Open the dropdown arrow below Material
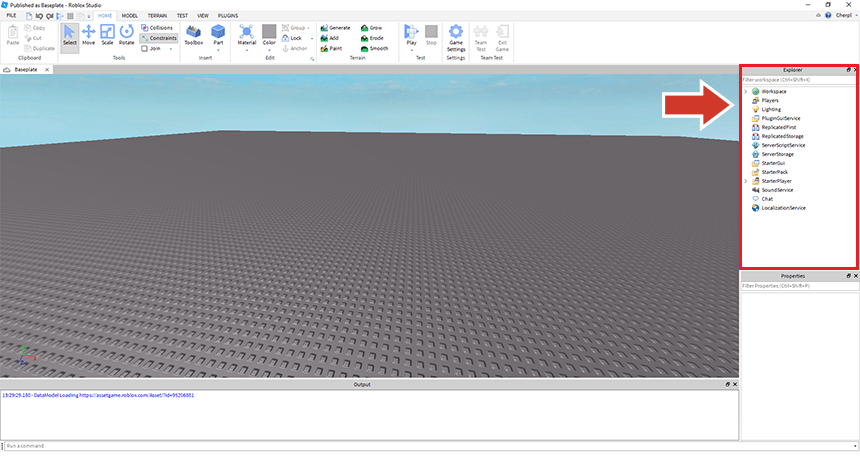Viewport: 860px width, 460px height. (246, 50)
